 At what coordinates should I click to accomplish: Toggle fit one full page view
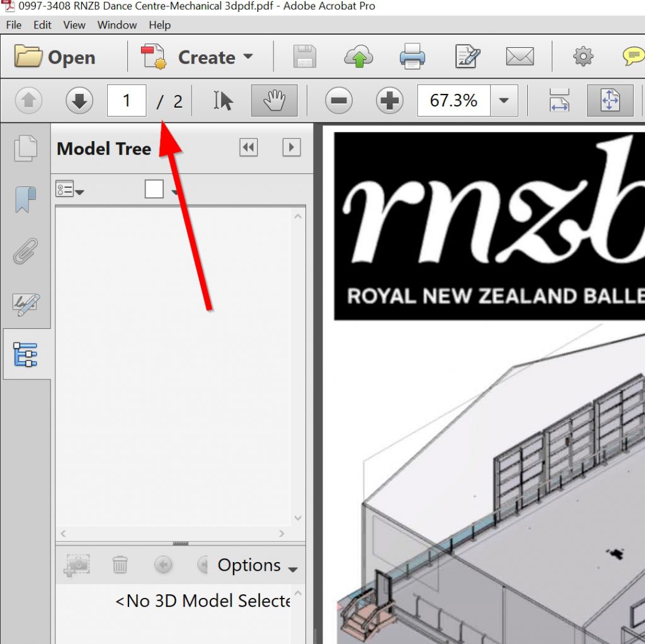[610, 101]
